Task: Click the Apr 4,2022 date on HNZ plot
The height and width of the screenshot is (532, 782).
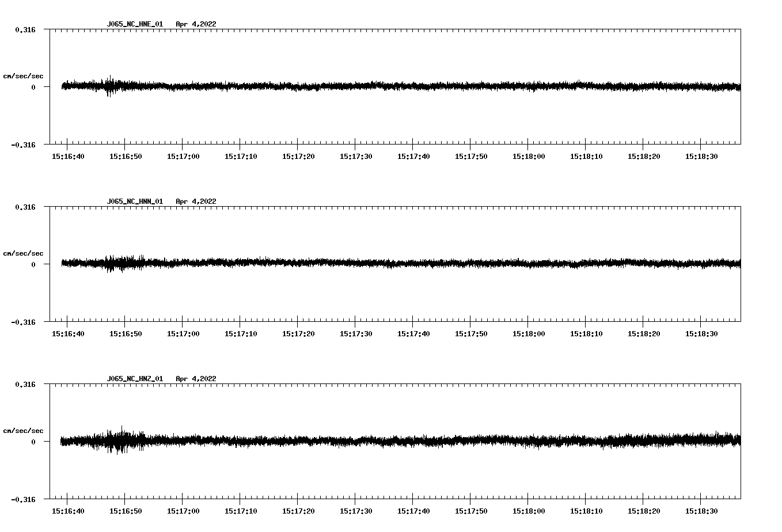Action: pos(196,379)
